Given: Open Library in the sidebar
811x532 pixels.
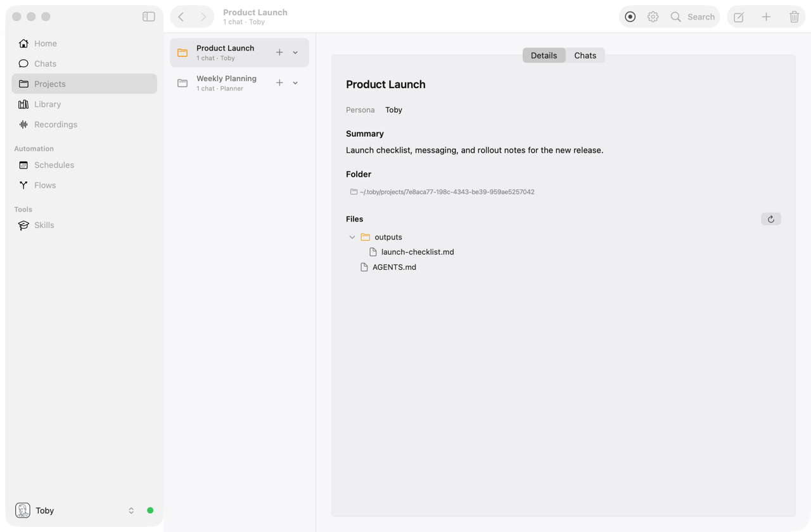Looking at the screenshot, I should pyautogui.click(x=84, y=104).
